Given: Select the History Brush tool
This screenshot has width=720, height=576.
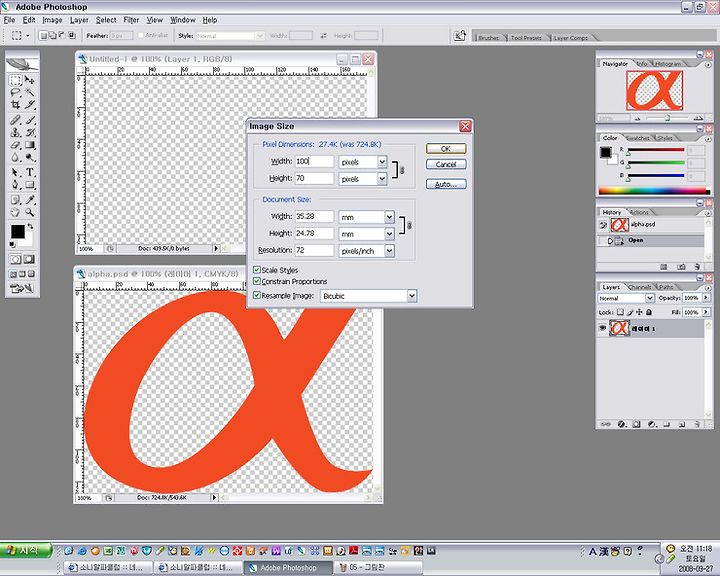Looking at the screenshot, I should tap(30, 133).
